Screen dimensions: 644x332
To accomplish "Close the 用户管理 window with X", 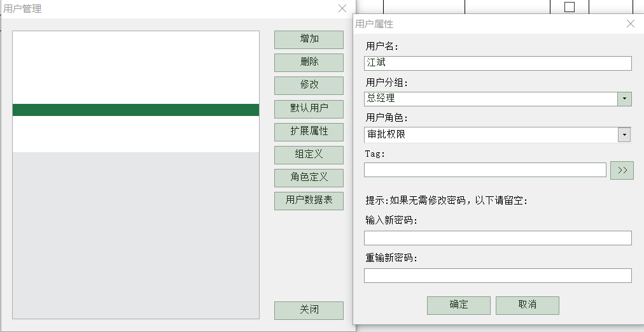I will point(342,8).
